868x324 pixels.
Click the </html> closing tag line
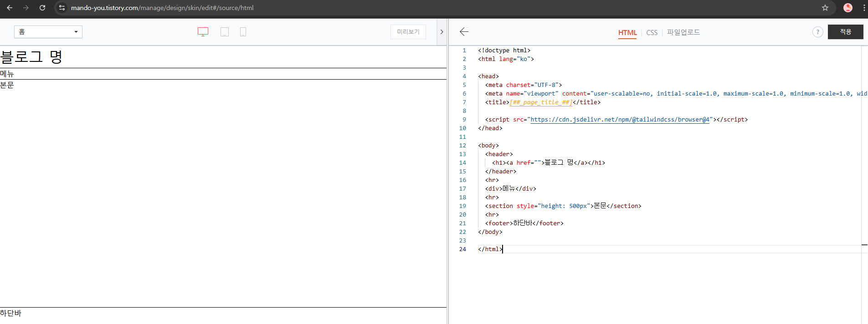490,249
